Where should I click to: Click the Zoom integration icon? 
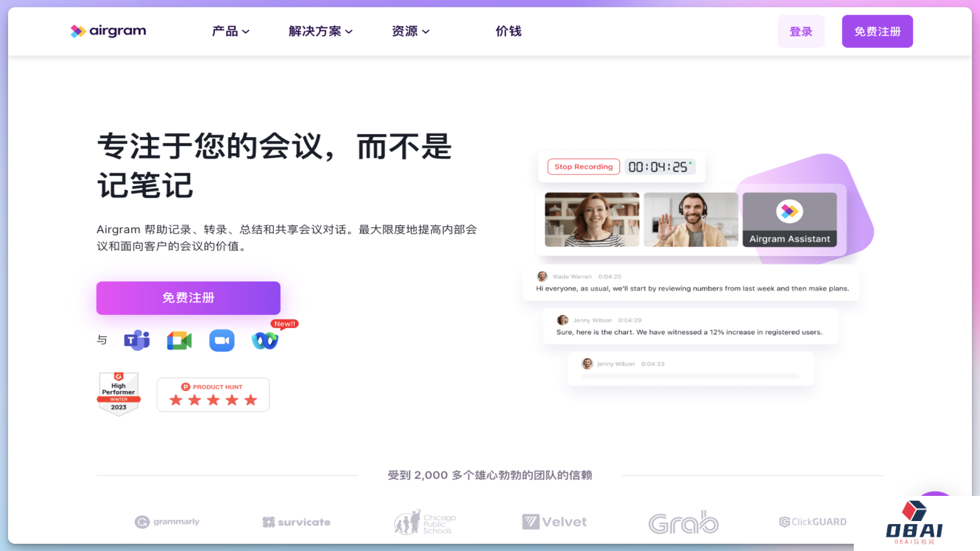(222, 340)
